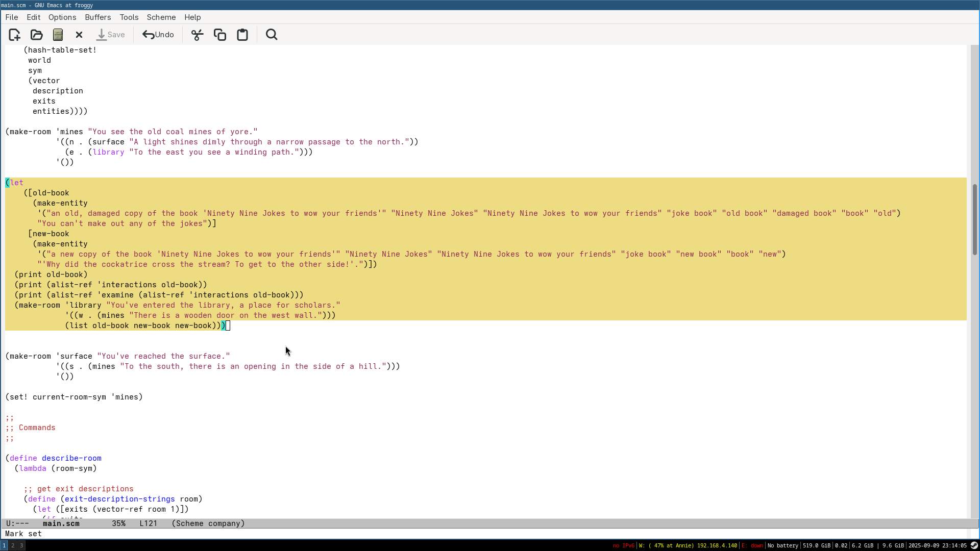Screen dimensions: 980x551
Task: Click the Cut scissors icon
Action: click(x=197, y=35)
